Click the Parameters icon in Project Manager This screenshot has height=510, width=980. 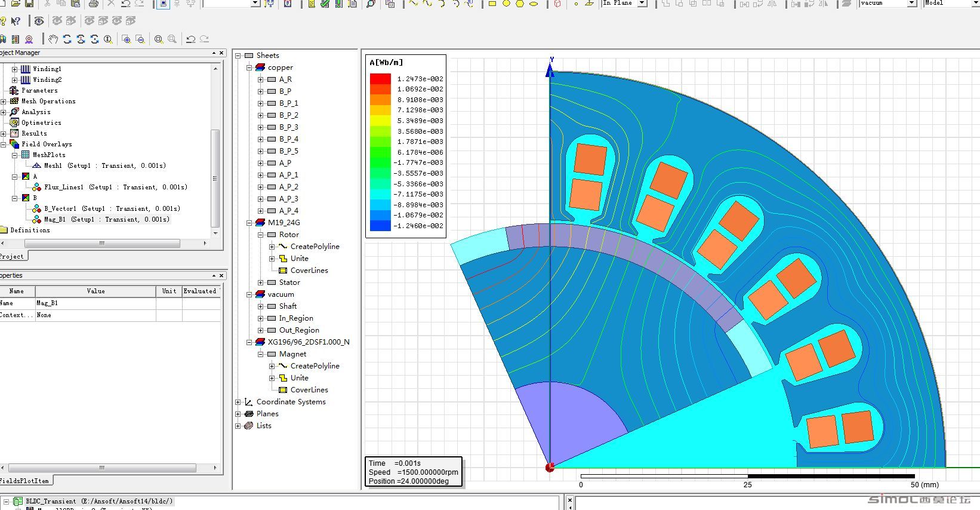tap(14, 90)
